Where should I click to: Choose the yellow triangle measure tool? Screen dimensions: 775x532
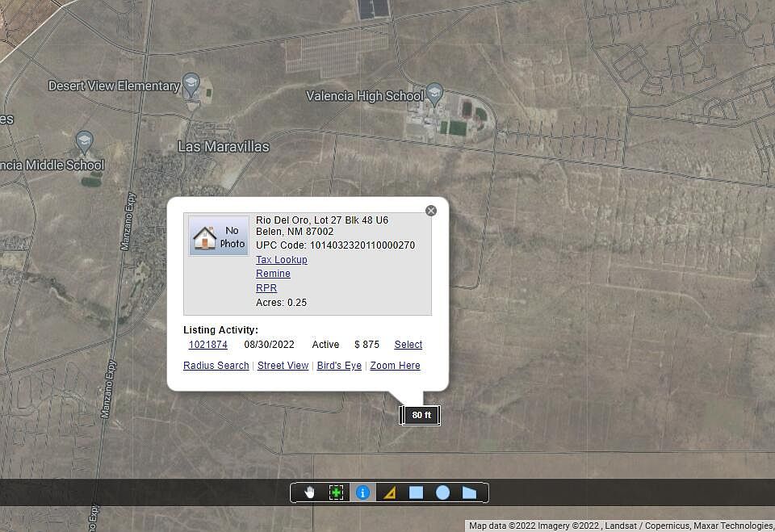389,492
